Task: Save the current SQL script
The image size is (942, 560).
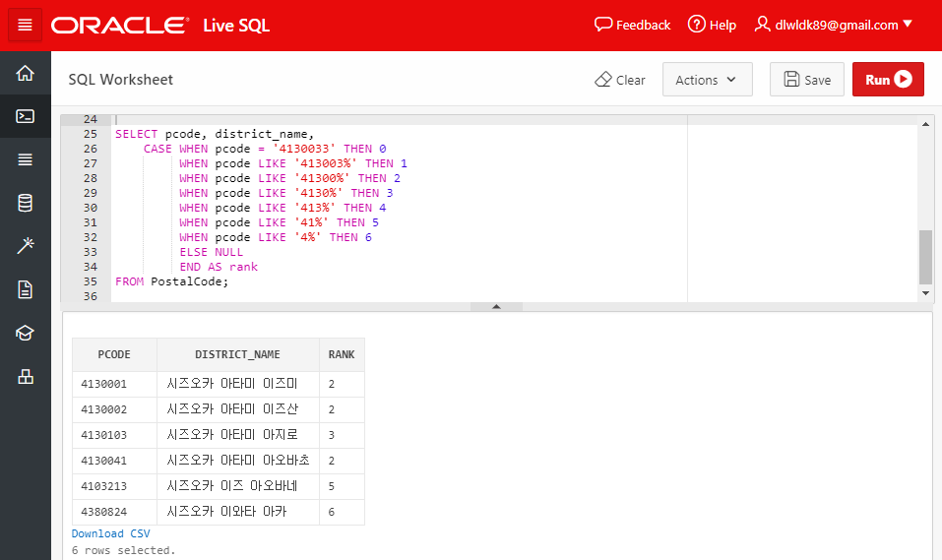Action: tap(807, 80)
